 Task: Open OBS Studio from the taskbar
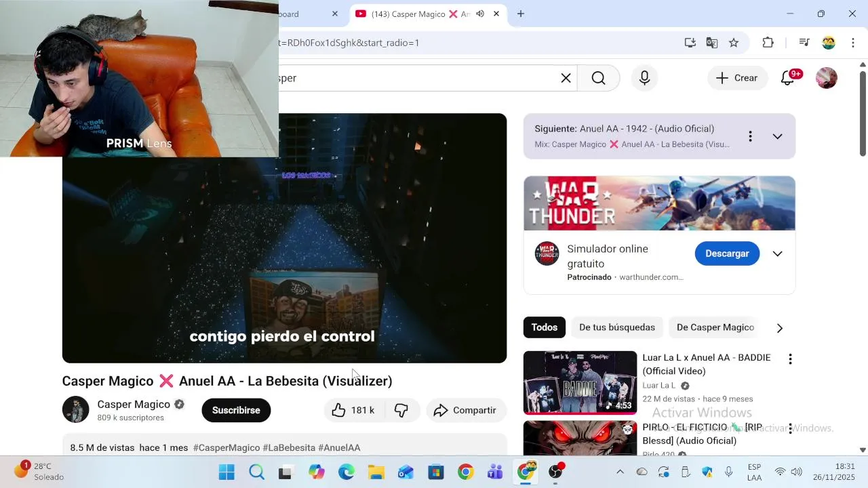555,472
